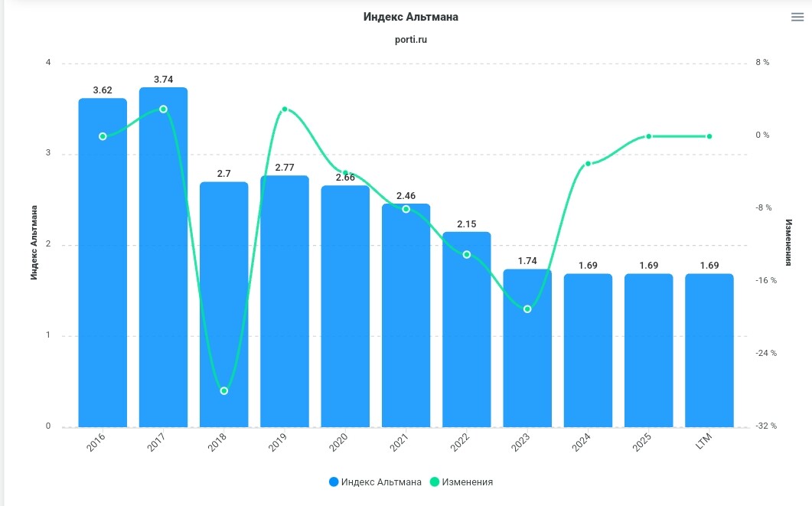Open the chart hamburger menu
The height and width of the screenshot is (506, 812).
click(x=797, y=18)
